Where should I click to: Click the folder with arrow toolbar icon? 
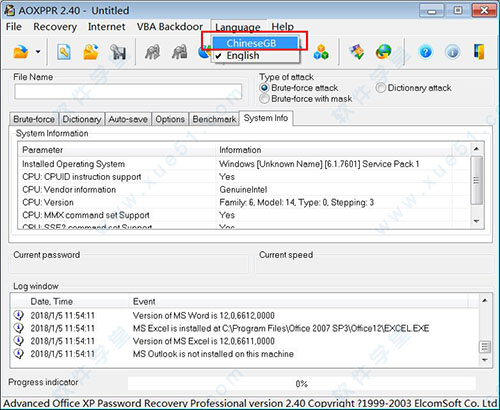click(x=91, y=52)
